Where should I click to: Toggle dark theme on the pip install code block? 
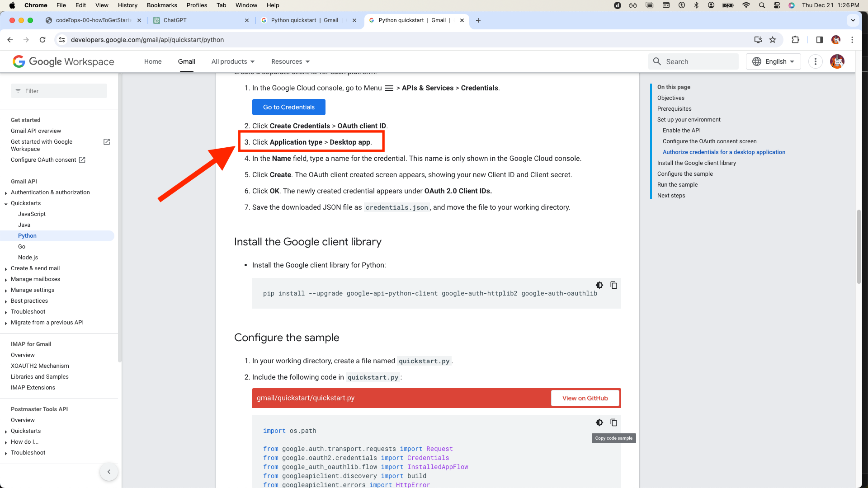[599, 285]
